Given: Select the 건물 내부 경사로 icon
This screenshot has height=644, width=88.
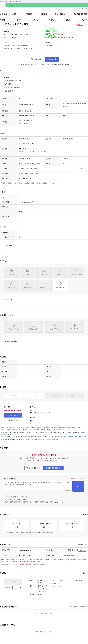Looking at the screenshot, I should click(75, 327).
